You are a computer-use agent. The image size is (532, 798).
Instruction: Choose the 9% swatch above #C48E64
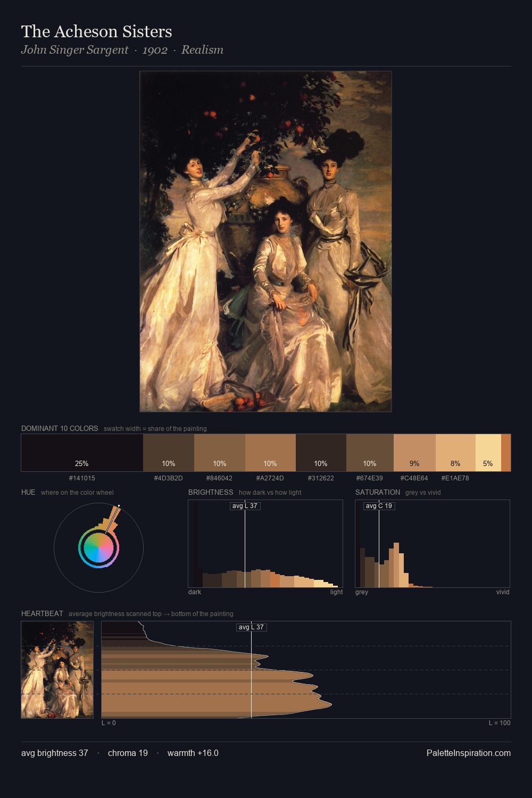(414, 453)
